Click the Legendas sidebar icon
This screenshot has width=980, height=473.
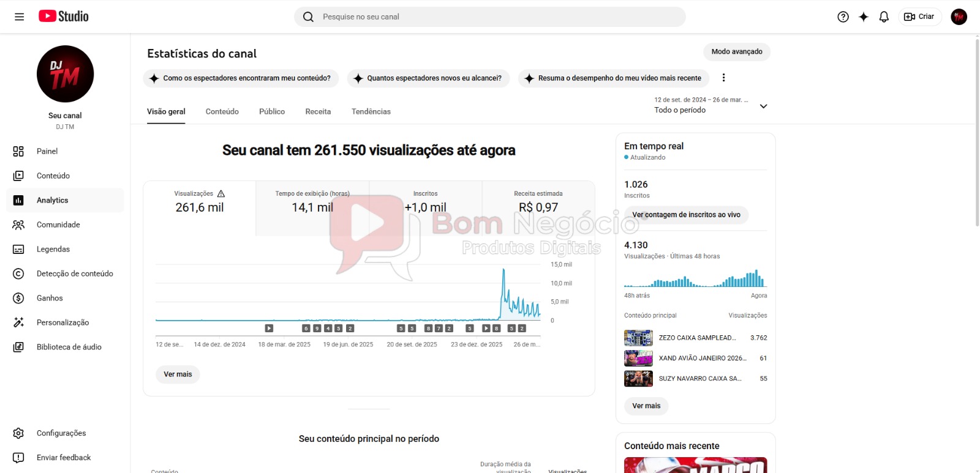[x=18, y=249]
